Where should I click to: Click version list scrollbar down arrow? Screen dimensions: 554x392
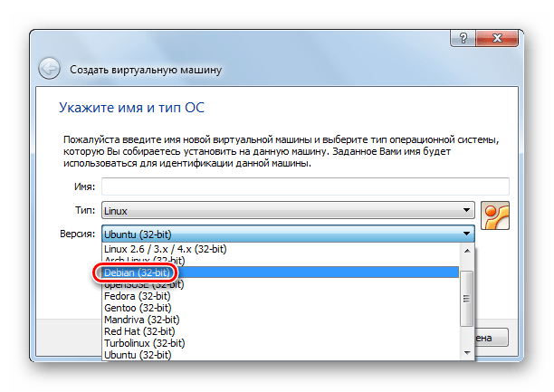(467, 353)
